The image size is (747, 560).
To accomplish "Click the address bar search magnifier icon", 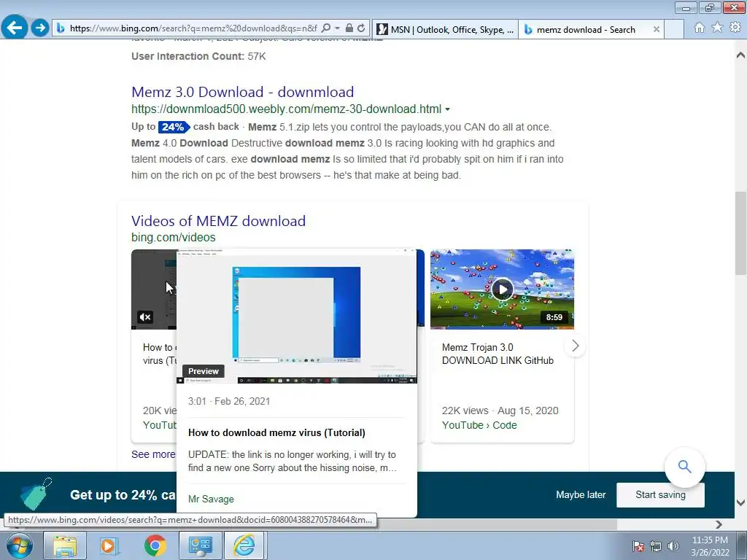I will point(326,28).
